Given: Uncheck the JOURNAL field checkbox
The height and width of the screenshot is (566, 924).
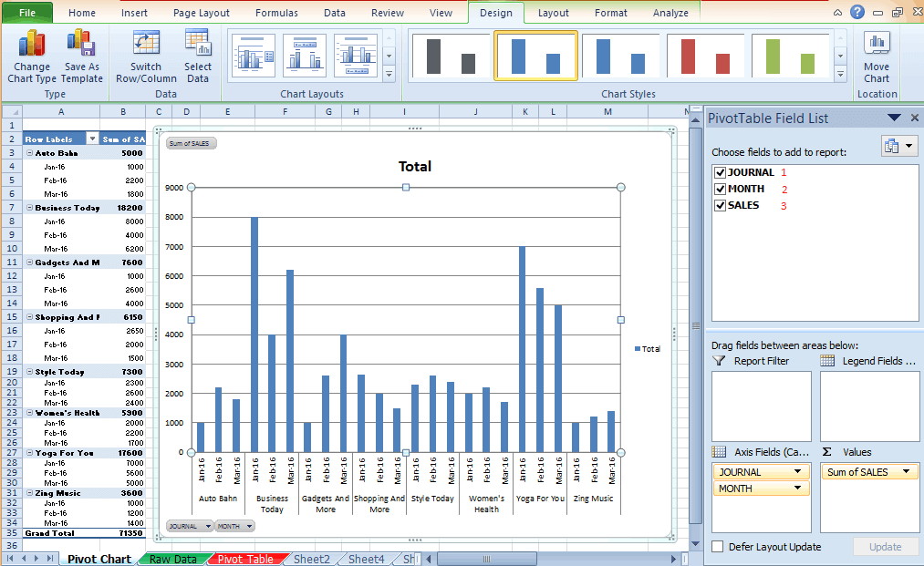Looking at the screenshot, I should 720,172.
